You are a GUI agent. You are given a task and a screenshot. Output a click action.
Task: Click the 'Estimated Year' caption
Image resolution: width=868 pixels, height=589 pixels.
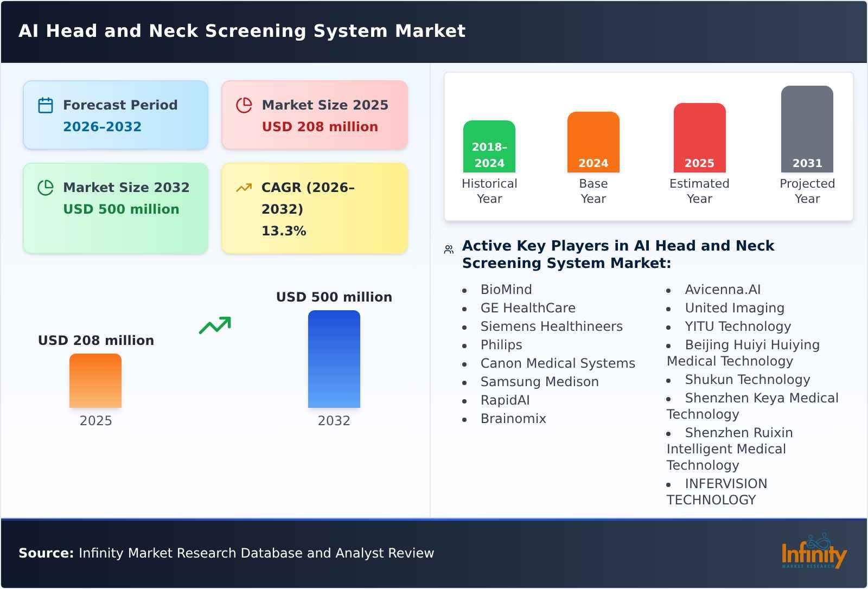(699, 191)
